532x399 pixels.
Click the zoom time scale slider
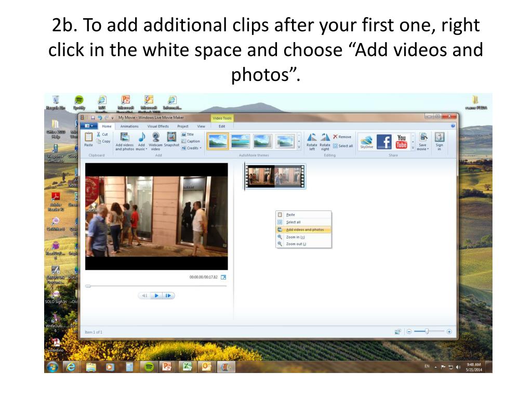point(427,331)
